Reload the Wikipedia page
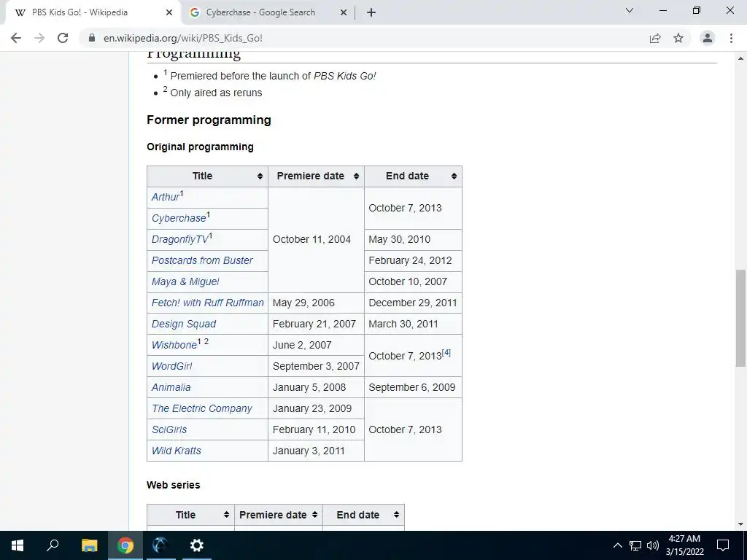The image size is (747, 560). [63, 38]
